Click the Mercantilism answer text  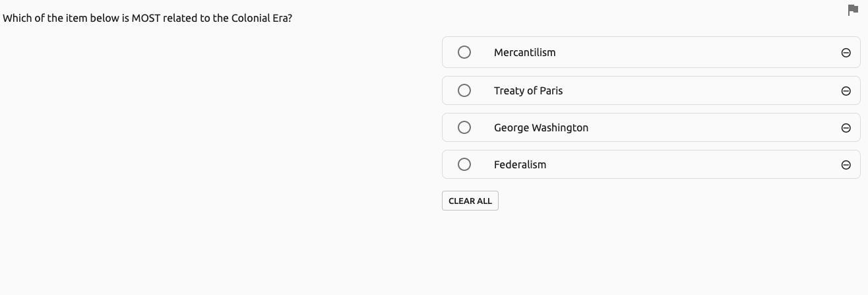pos(524,53)
